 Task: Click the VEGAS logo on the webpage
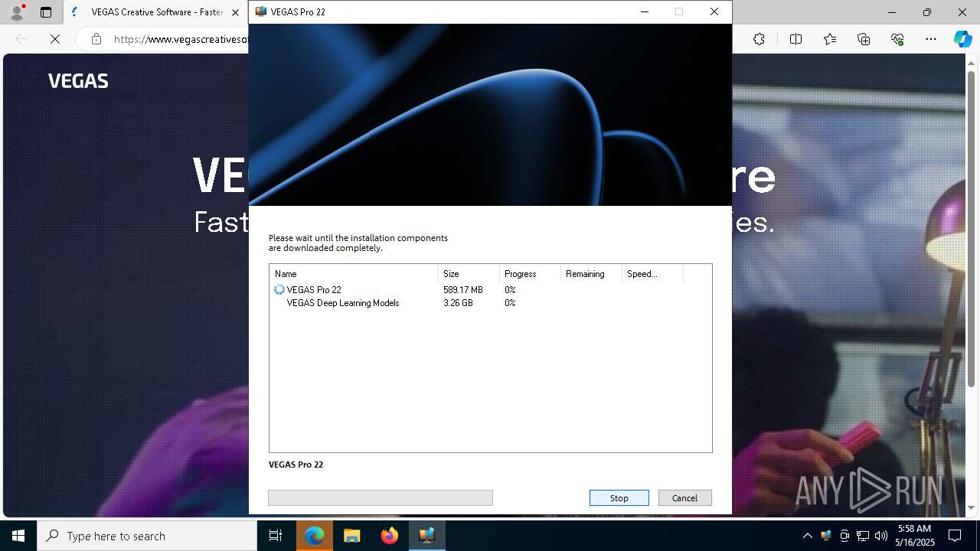(x=78, y=81)
